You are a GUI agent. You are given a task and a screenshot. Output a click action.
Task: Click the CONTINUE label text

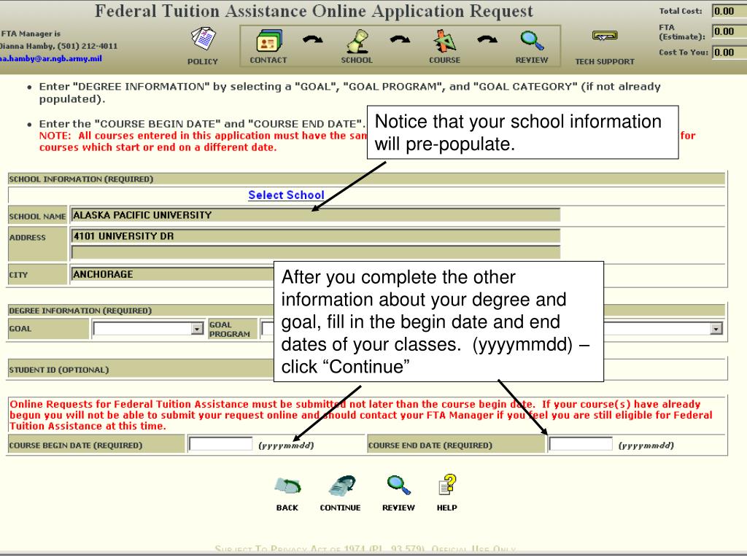coord(340,507)
